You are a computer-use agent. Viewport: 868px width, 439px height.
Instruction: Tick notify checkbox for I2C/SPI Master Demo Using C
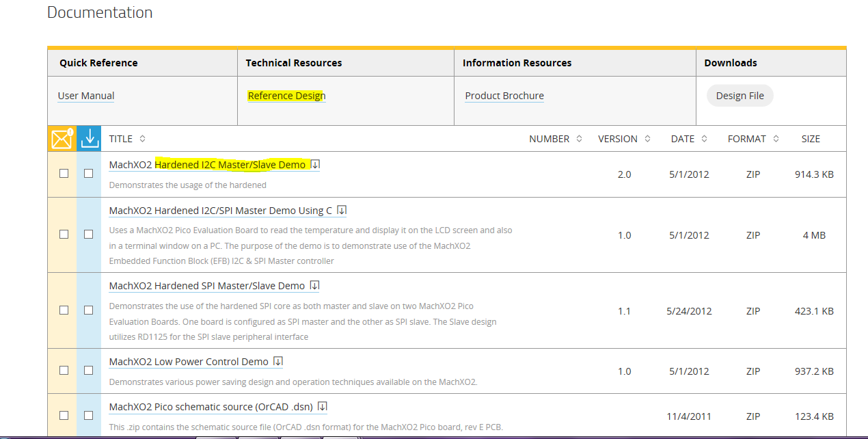[x=64, y=234]
